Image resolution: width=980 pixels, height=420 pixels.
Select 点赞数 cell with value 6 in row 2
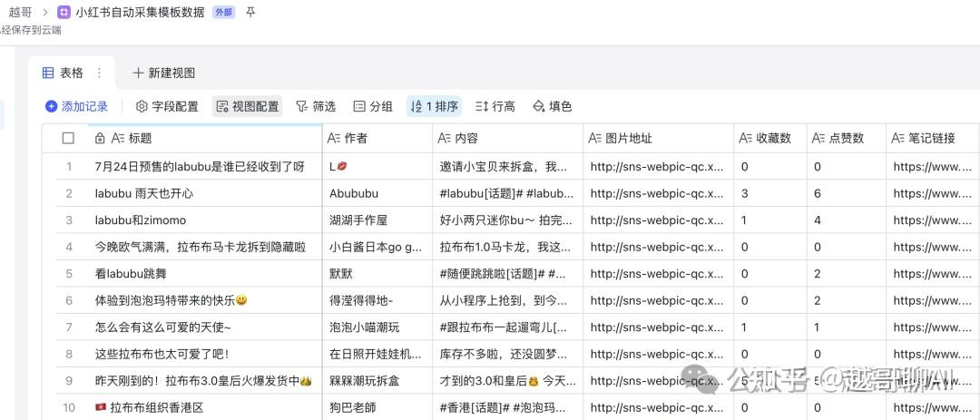pyautogui.click(x=847, y=194)
